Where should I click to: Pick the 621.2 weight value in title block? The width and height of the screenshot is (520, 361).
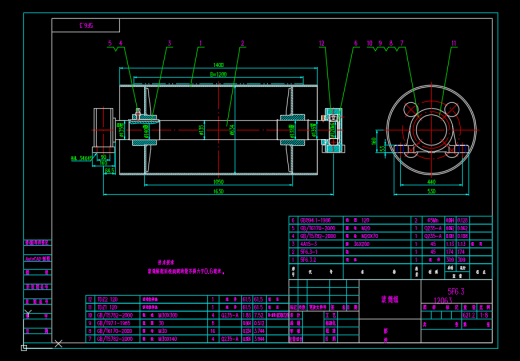[469, 315]
